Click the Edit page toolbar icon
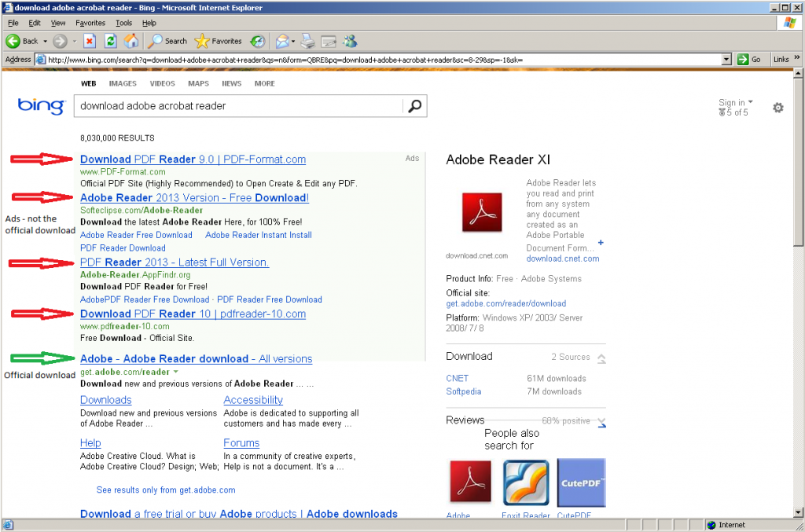The image size is (805, 532). [328, 41]
